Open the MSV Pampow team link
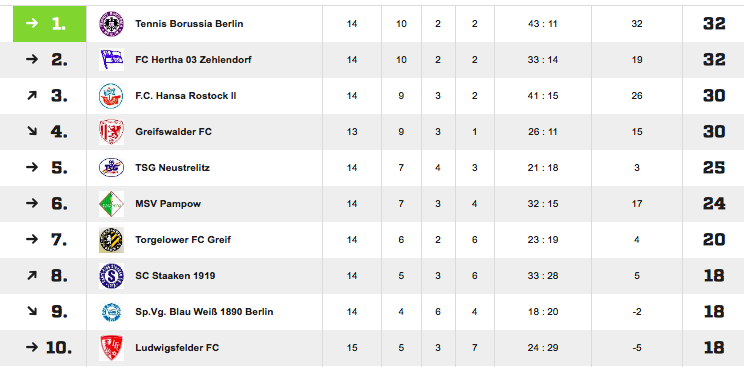Image resolution: width=744 pixels, height=367 pixels. (168, 204)
